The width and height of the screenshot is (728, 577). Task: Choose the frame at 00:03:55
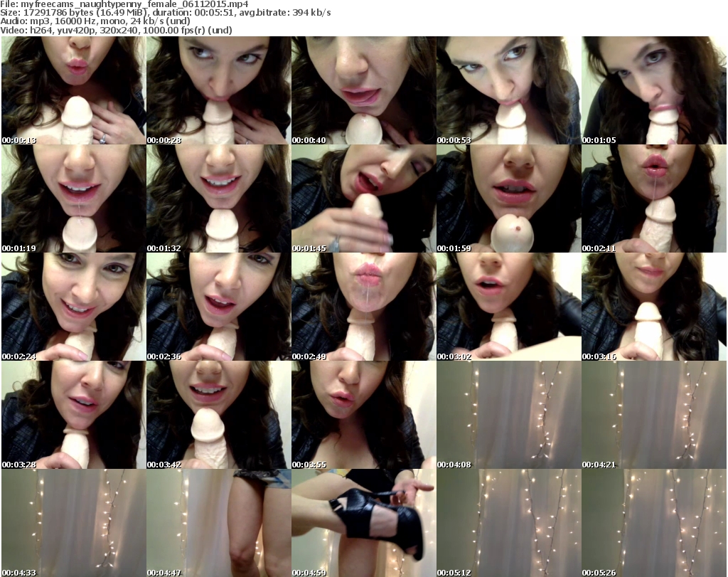point(363,415)
